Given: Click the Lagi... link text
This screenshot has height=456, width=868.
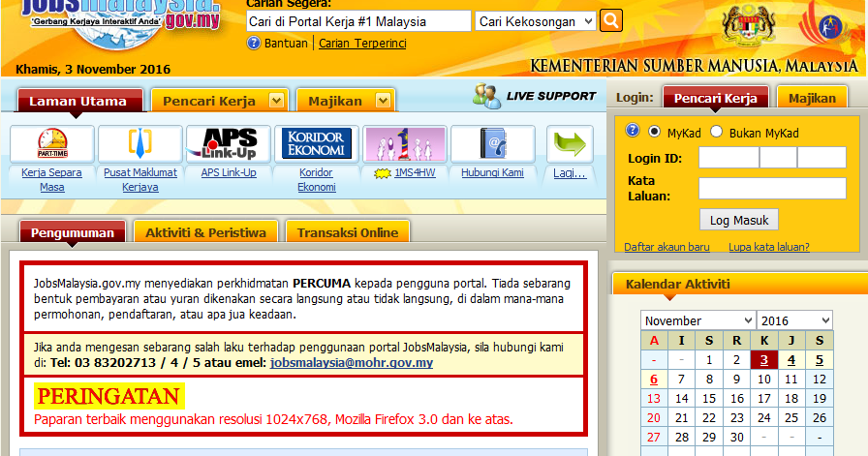Looking at the screenshot, I should click(x=570, y=173).
